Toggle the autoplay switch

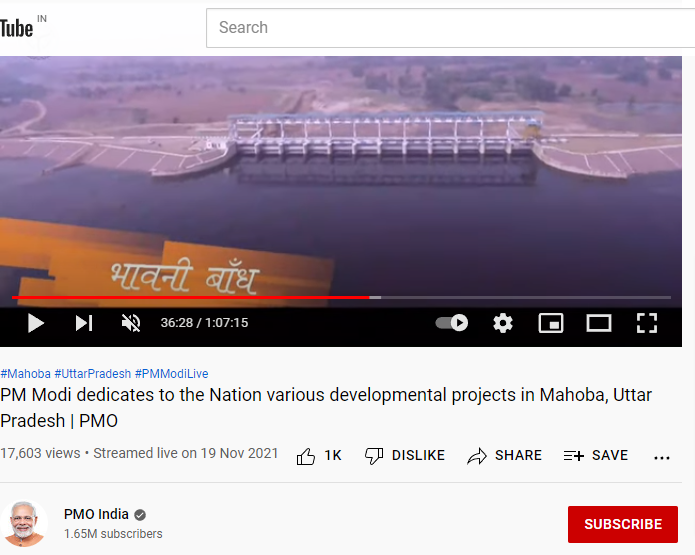[452, 323]
